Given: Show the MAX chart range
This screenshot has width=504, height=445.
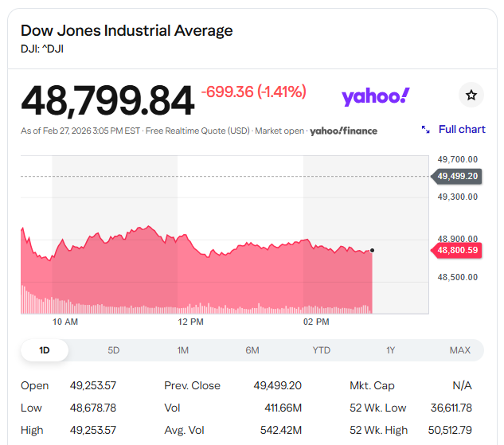Looking at the screenshot, I should coord(459,350).
